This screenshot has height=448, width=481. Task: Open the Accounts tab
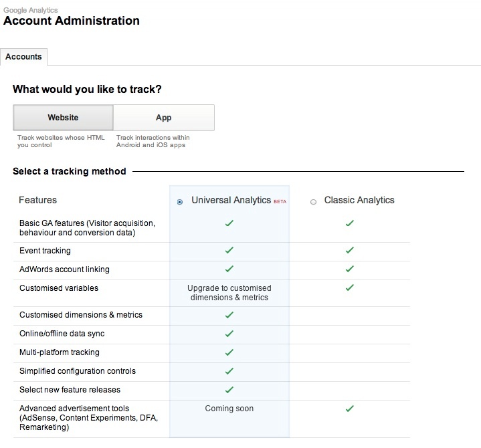[x=23, y=57]
